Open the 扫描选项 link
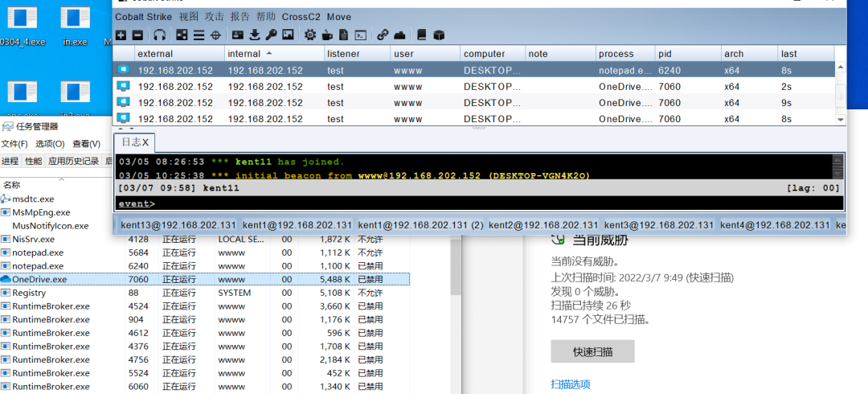The width and height of the screenshot is (868, 394). 570,384
